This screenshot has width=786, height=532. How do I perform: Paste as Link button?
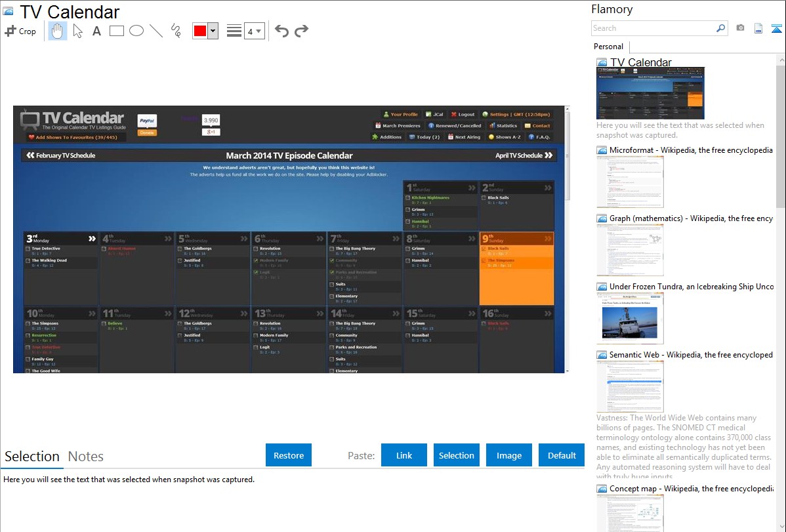tap(404, 455)
